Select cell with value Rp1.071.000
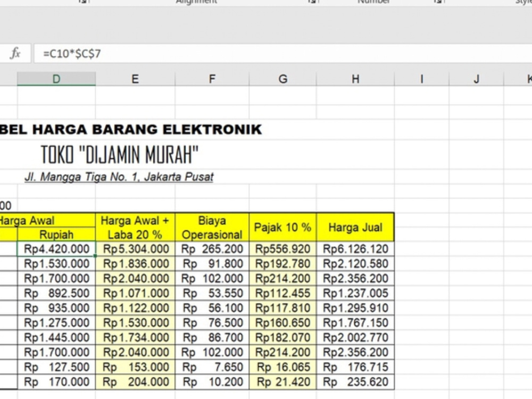The width and height of the screenshot is (532, 399). coord(135,293)
